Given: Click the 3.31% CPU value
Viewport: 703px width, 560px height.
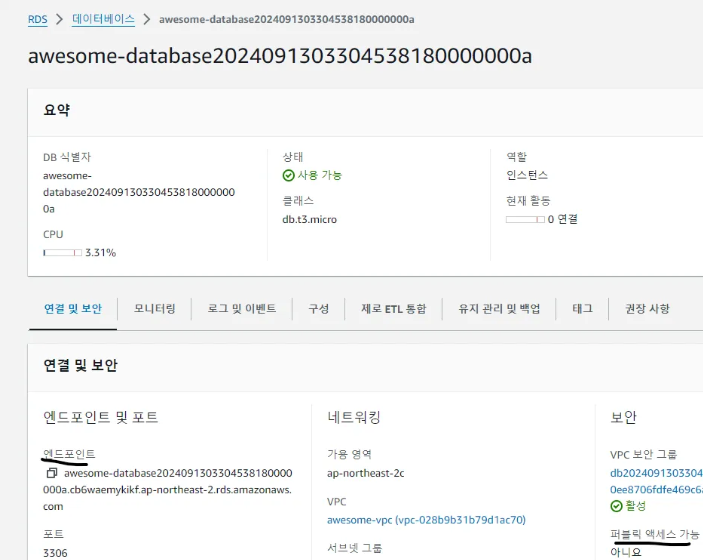Looking at the screenshot, I should click(100, 253).
